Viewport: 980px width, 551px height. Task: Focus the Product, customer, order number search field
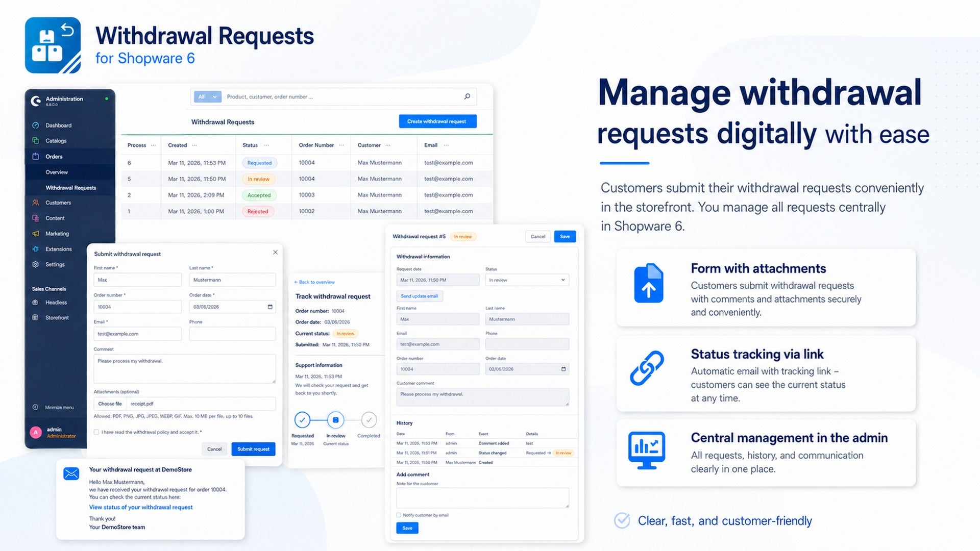click(342, 97)
